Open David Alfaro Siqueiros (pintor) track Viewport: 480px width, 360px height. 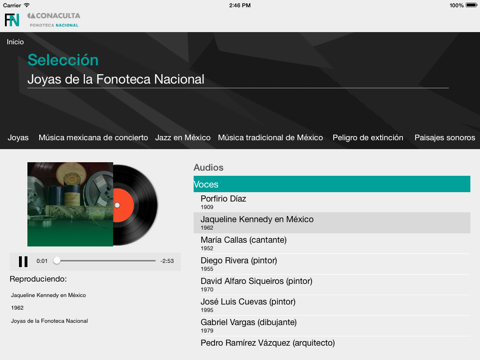tap(332, 285)
